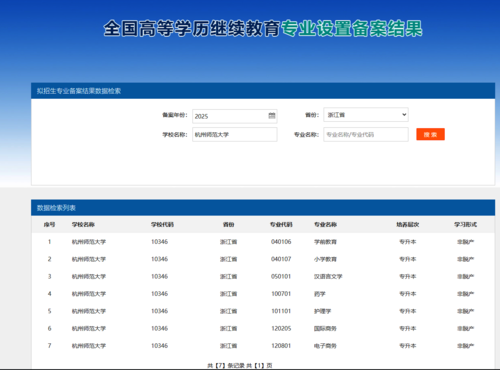Click into the 专业名称 input field
500x370 pixels.
(366, 135)
